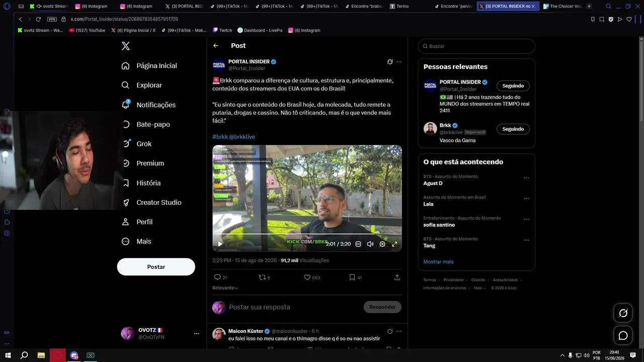Open the Twitch bookmark
The image size is (644, 362).
[x=222, y=30]
